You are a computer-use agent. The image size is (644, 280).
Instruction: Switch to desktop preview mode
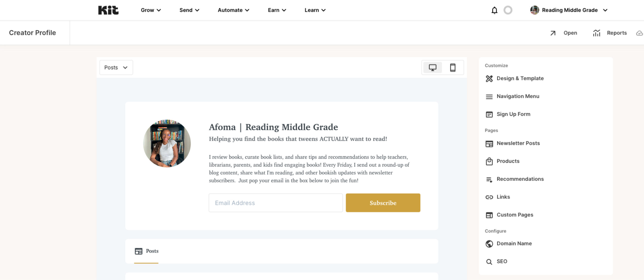tap(432, 67)
